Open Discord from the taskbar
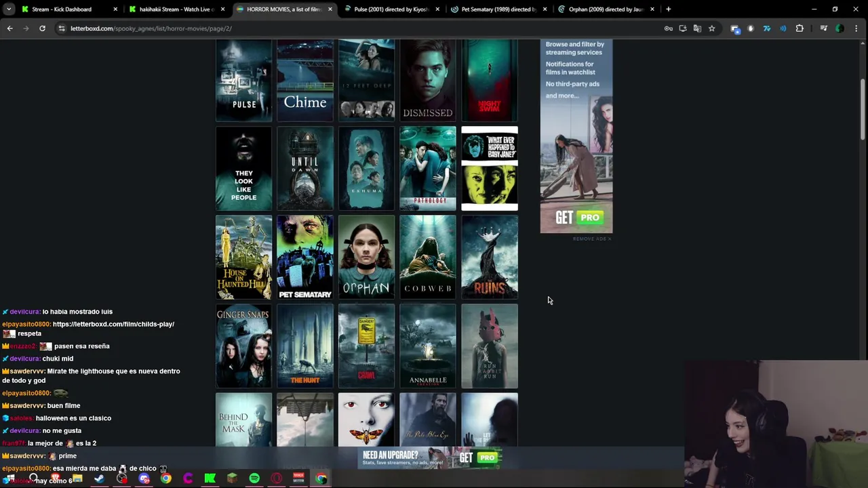 click(144, 479)
